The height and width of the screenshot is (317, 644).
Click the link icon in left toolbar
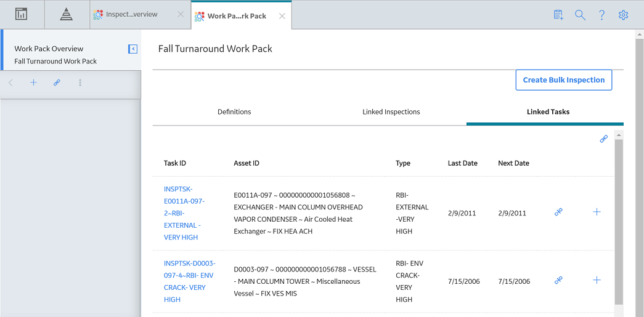[x=57, y=83]
